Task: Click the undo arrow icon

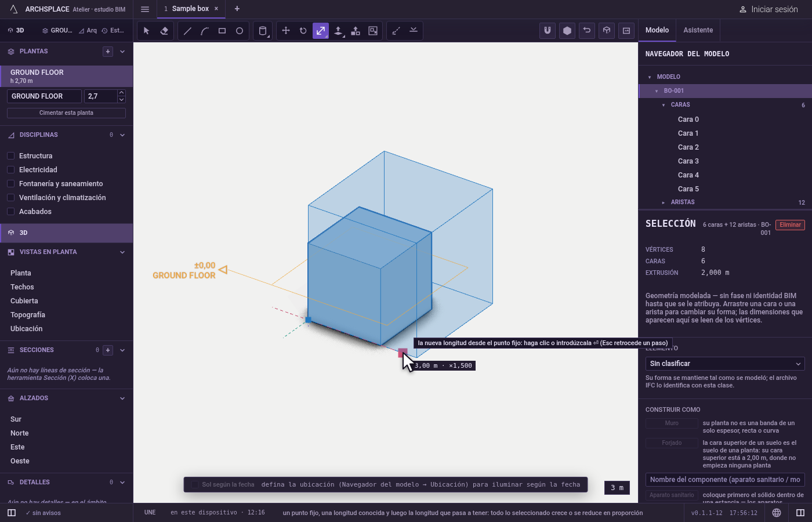Action: [587, 31]
